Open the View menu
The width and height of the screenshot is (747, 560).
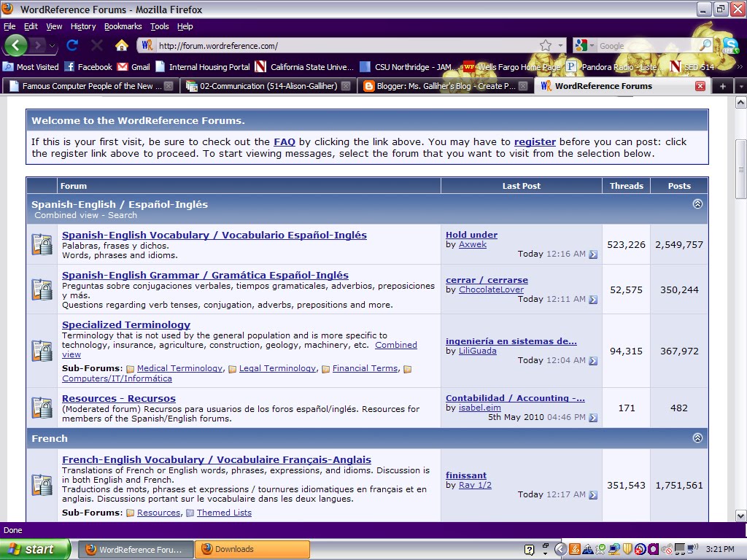[x=54, y=26]
